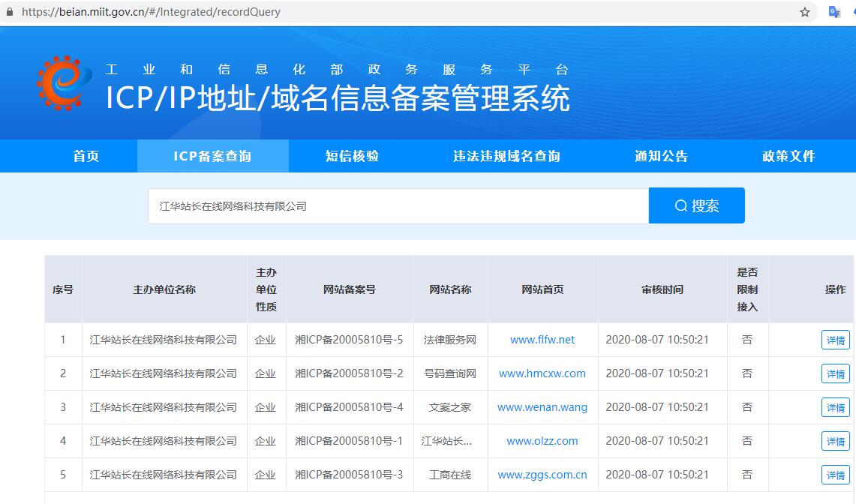Click the 主办单位名称 column header
This screenshot has height=504, width=856.
(x=164, y=289)
